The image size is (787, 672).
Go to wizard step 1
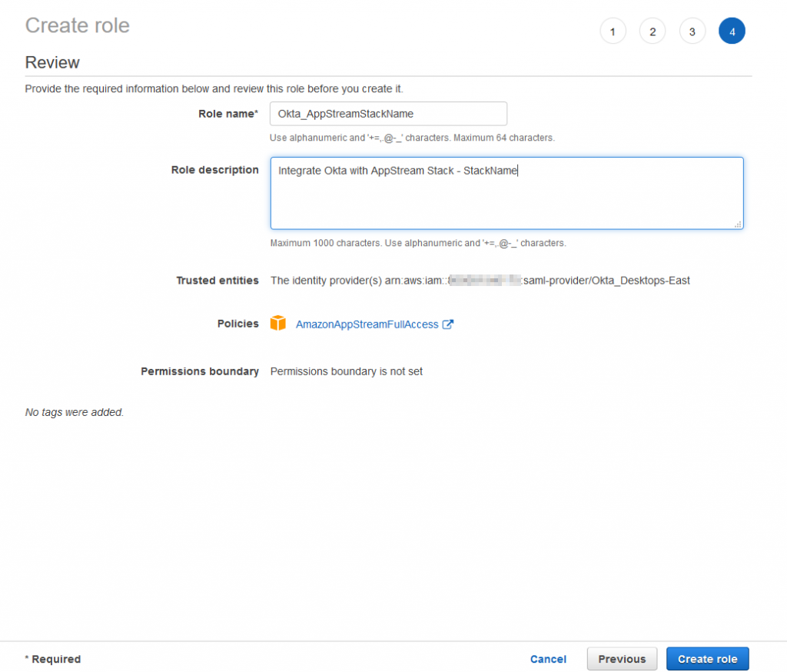pos(613,31)
